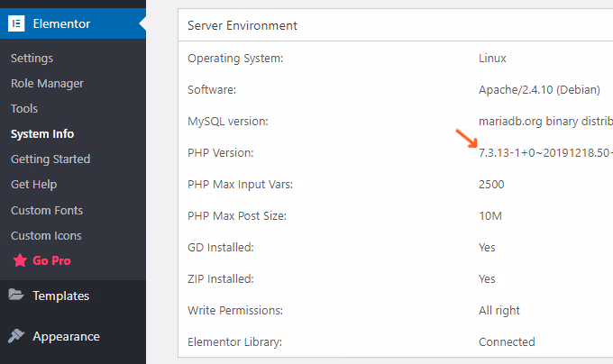
Task: Open the Elementor menu
Action: pos(73,23)
